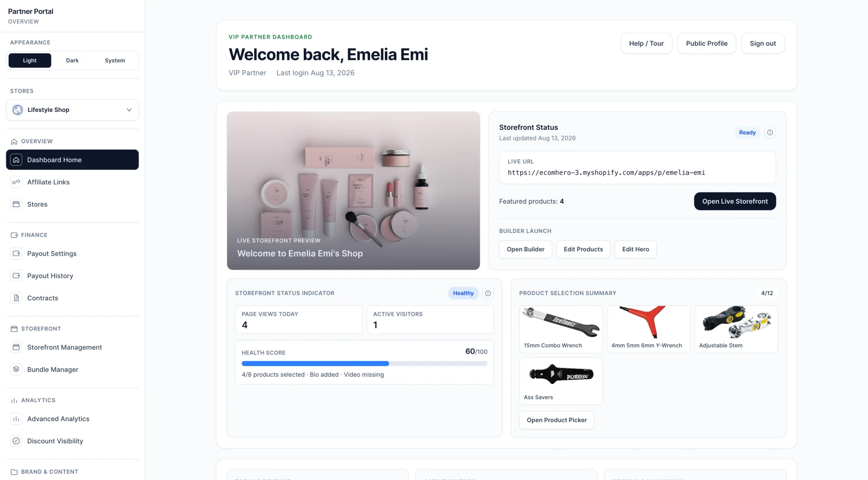Image resolution: width=868 pixels, height=480 pixels.
Task: Open Bundle Manager
Action: click(x=72, y=369)
